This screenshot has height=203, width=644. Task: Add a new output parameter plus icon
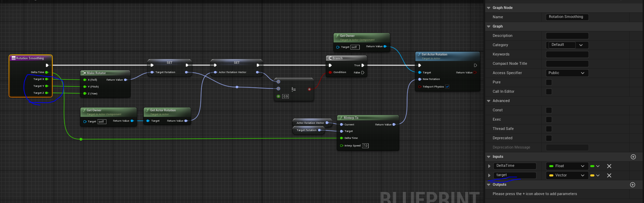click(x=633, y=185)
